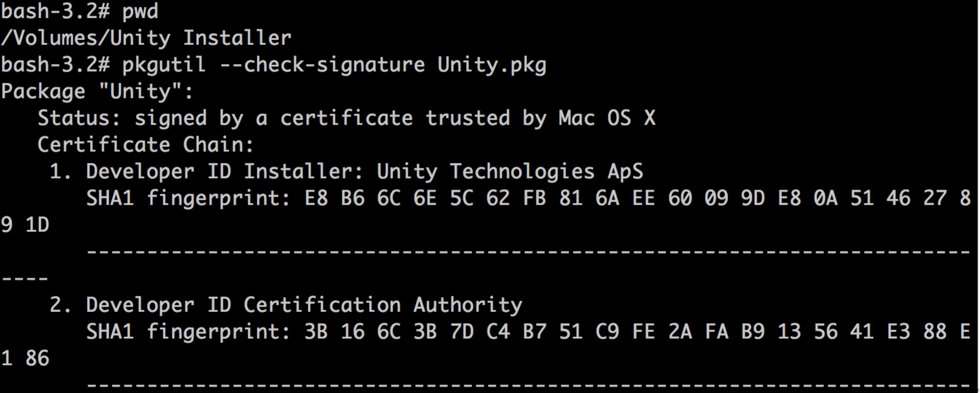This screenshot has height=393, width=980.
Task: Click the "Unity.pkg" filename argument
Action: pyautogui.click(x=492, y=65)
